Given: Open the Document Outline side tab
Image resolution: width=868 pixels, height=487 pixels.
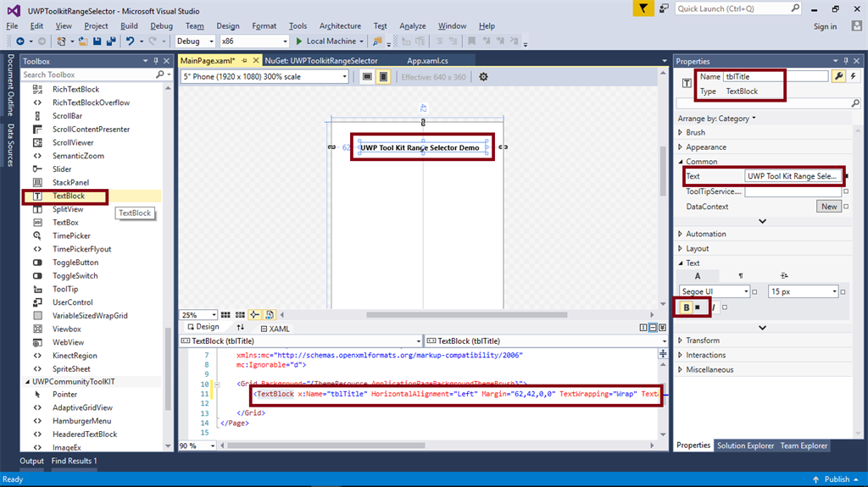Looking at the screenshot, I should [x=10, y=84].
